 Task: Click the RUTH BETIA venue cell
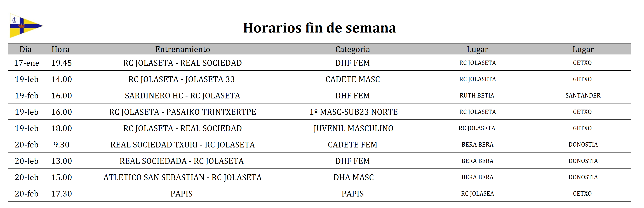(477, 95)
